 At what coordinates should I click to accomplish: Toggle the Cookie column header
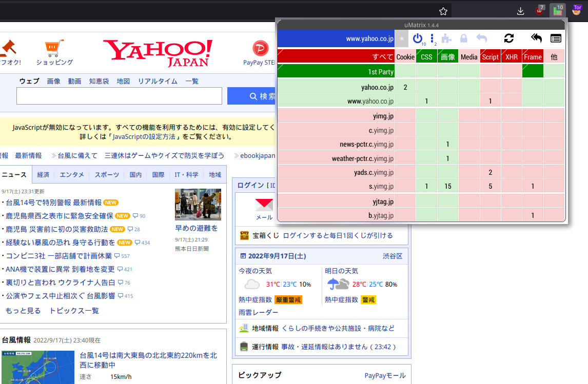[x=405, y=56]
